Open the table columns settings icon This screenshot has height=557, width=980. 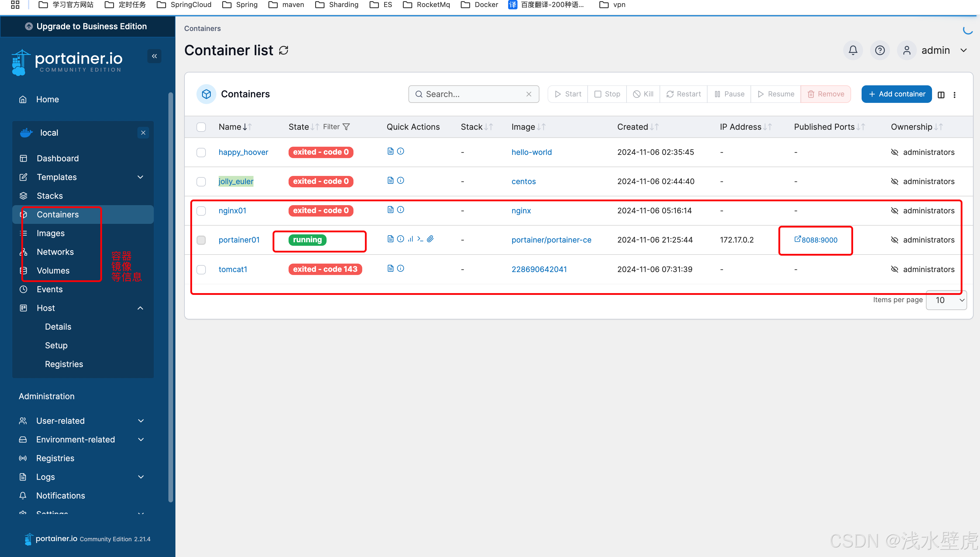coord(941,95)
